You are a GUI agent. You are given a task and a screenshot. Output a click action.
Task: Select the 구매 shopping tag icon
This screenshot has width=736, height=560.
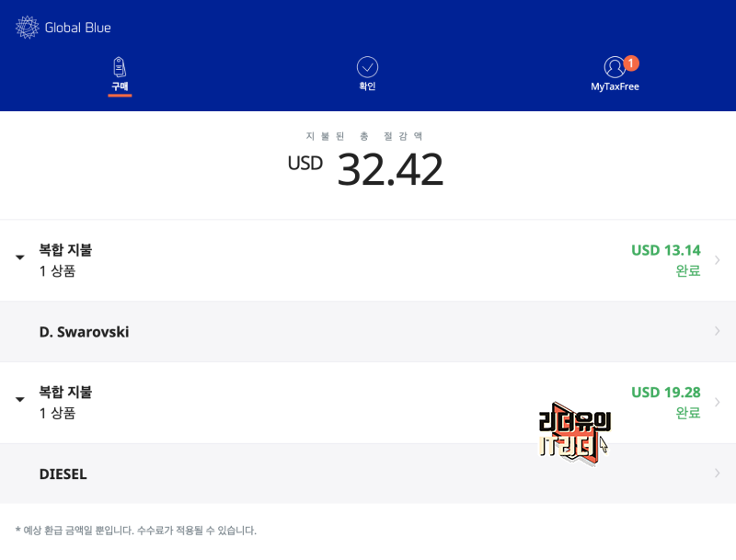click(120, 67)
